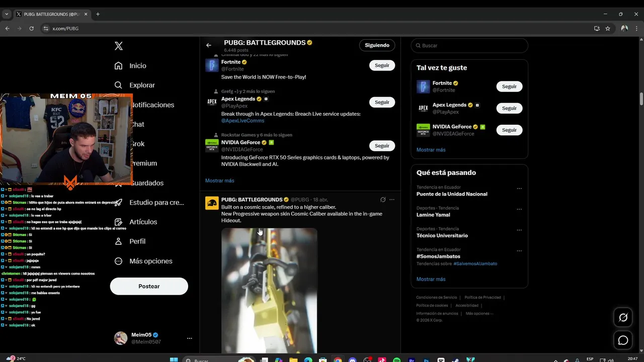
Task: Click Grok icon on the PUBG post
Action: tap(383, 200)
